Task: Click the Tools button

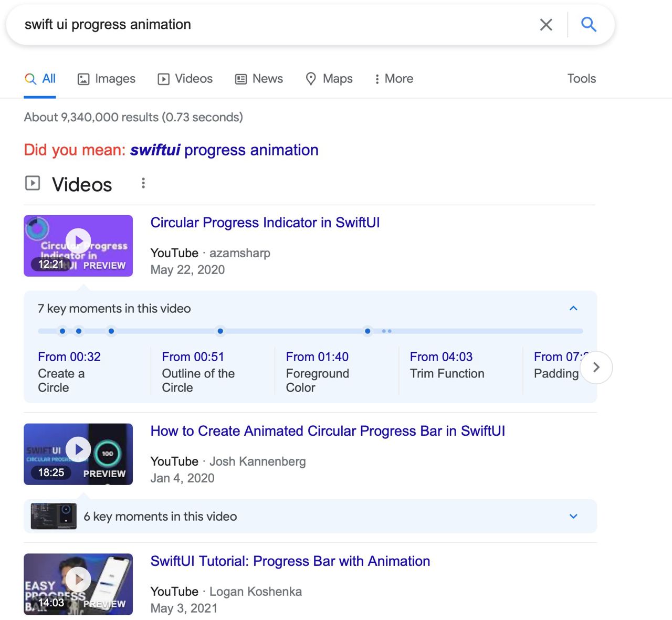Action: coord(581,79)
